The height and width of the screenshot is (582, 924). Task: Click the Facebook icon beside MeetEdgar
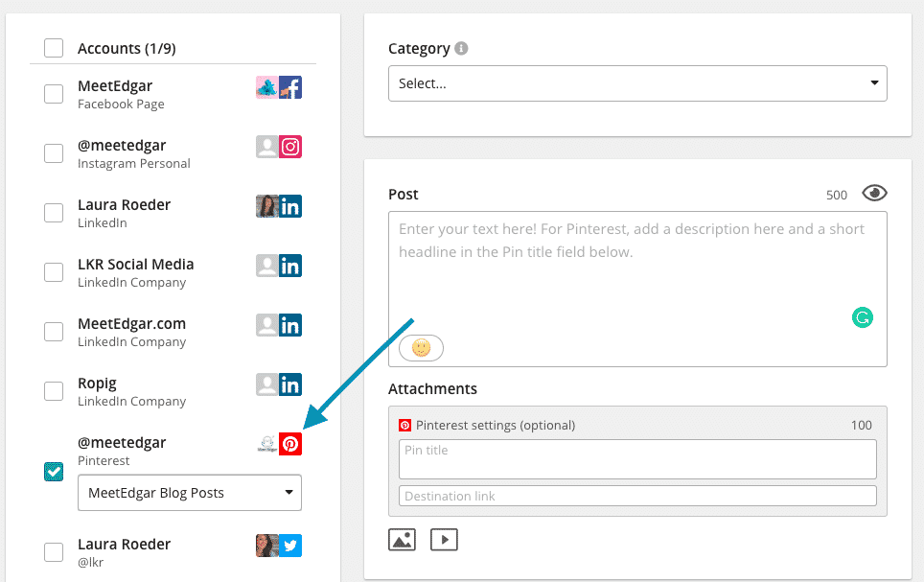(290, 87)
